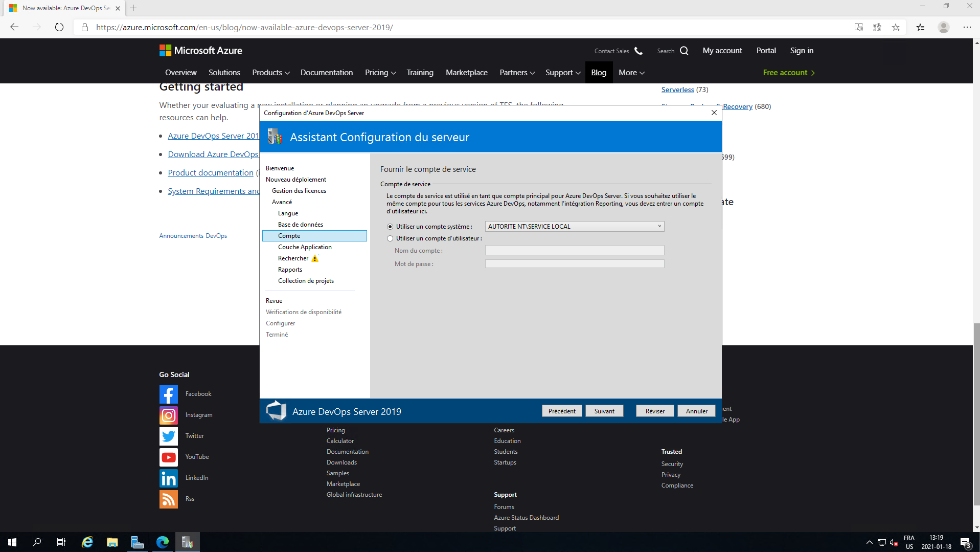Open the Instagram icon link
Image resolution: width=980 pixels, height=552 pixels.
pyautogui.click(x=168, y=415)
